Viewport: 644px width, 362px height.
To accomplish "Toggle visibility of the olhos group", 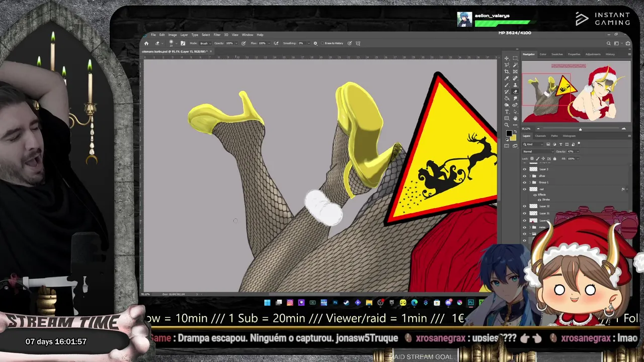I will pos(524,176).
